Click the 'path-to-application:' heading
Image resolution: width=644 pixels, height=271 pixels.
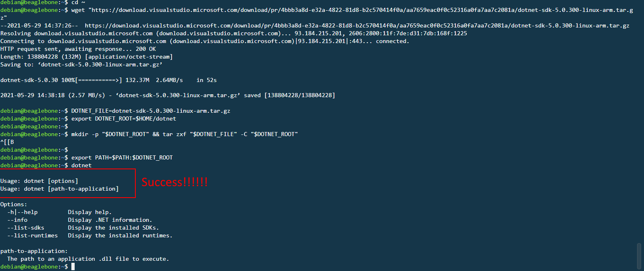click(x=34, y=251)
